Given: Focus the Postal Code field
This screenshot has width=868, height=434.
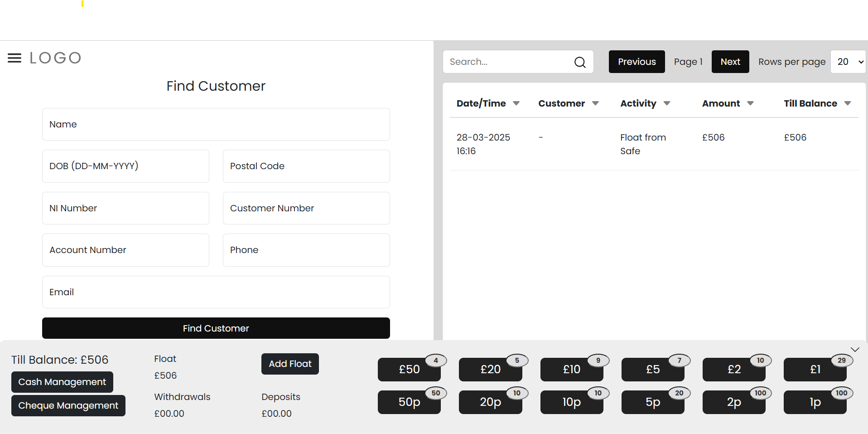Looking at the screenshot, I should pos(306,166).
